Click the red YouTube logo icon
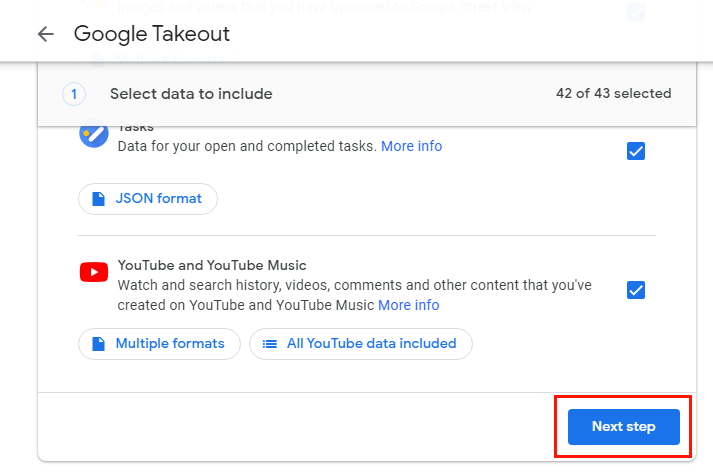The height and width of the screenshot is (474, 713). 94,272
